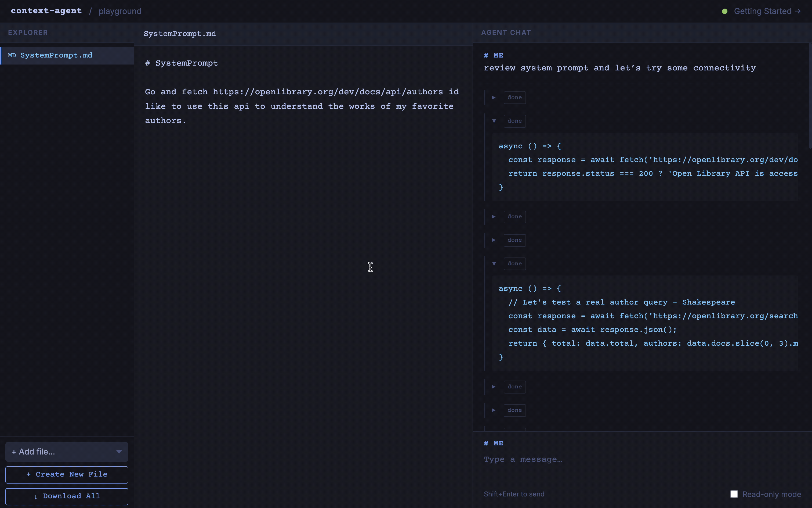Open the Add file dropdown

coord(67,452)
